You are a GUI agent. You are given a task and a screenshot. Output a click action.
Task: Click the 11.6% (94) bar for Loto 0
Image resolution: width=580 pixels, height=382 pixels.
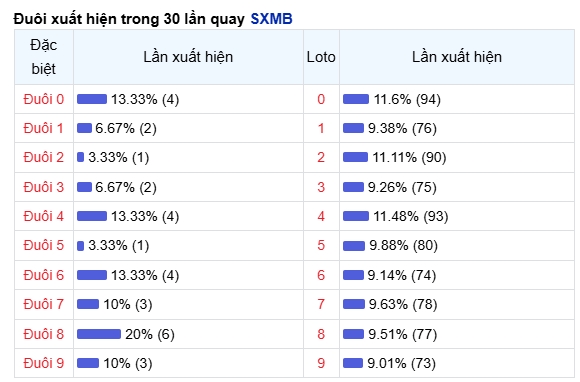356,99
